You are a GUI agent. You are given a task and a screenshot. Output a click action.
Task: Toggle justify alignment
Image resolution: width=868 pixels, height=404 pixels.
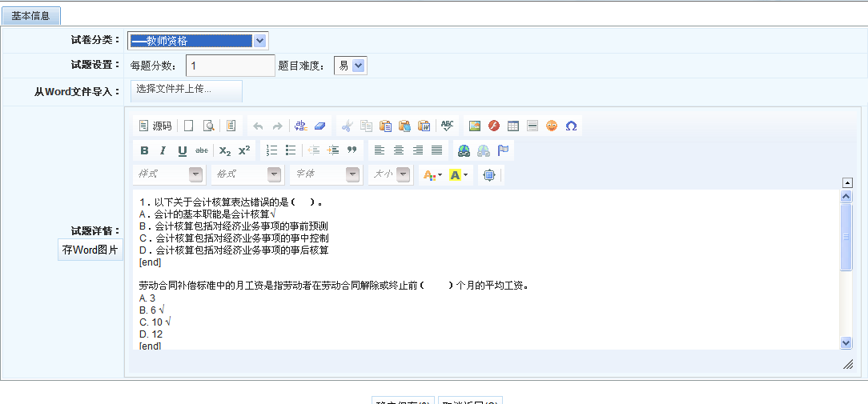click(x=436, y=150)
